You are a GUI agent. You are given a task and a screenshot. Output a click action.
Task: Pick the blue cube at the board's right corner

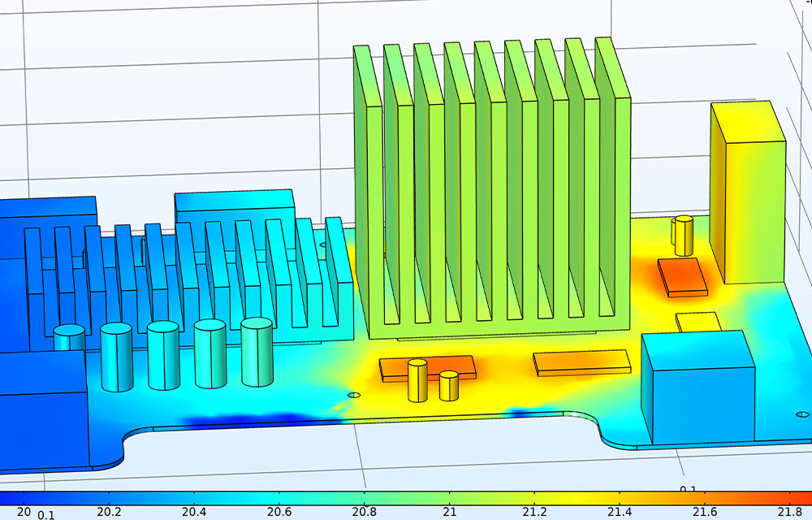point(698,388)
